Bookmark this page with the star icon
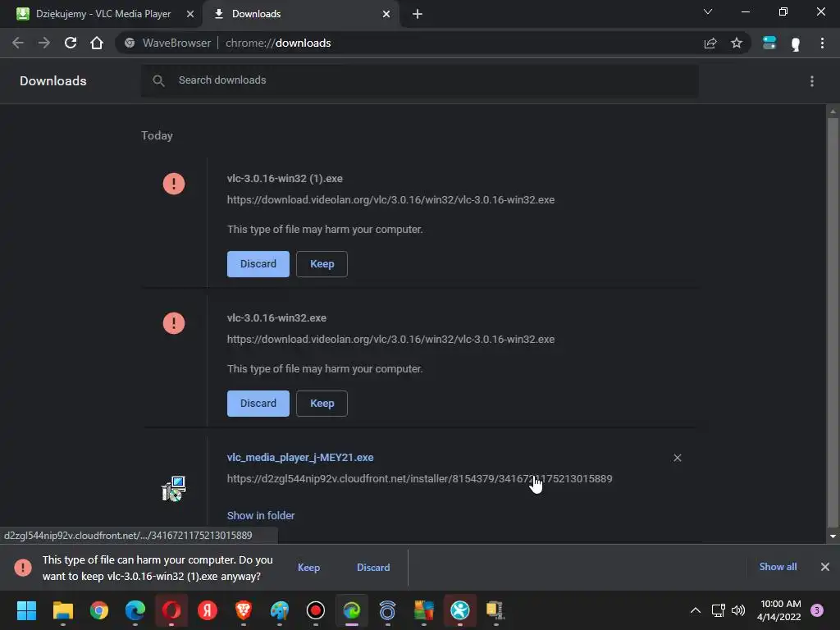 click(x=737, y=43)
